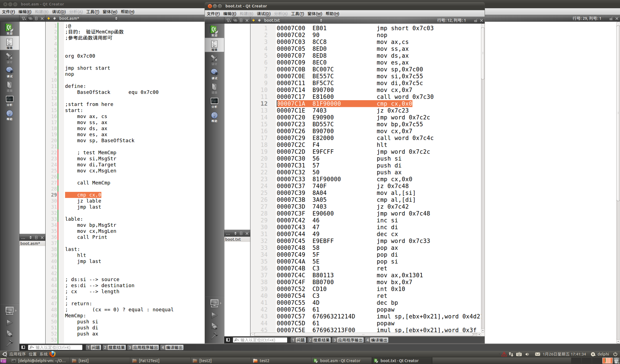Click the Edit mode icon in boot.txt window
620x364 pixels.
tap(214, 45)
